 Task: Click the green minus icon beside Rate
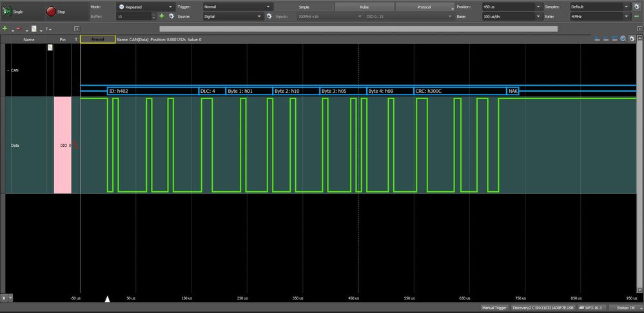pyautogui.click(x=638, y=16)
